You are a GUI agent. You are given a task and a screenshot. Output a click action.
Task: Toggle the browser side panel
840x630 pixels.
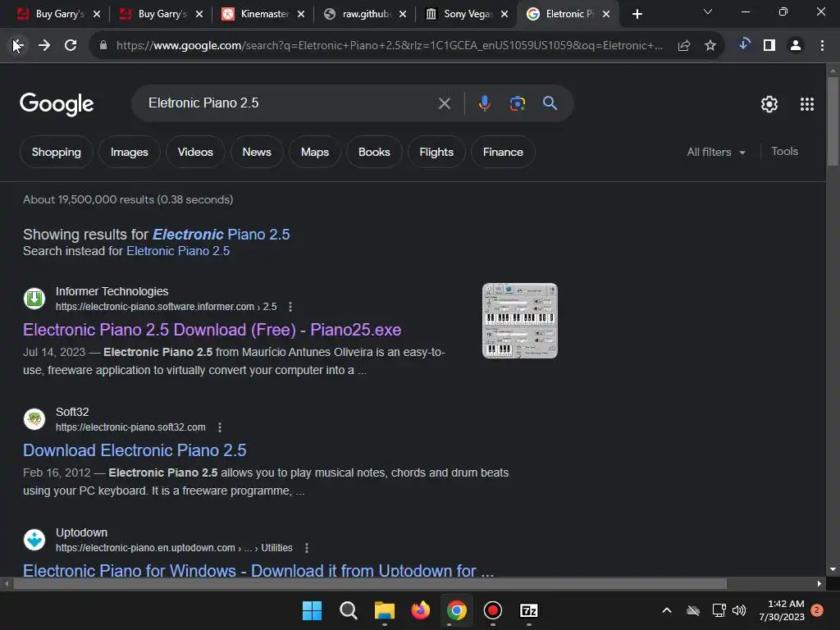pos(769,46)
